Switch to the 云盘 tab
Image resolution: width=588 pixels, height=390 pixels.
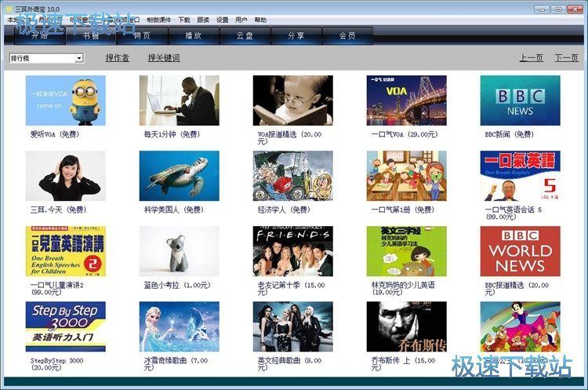[245, 35]
